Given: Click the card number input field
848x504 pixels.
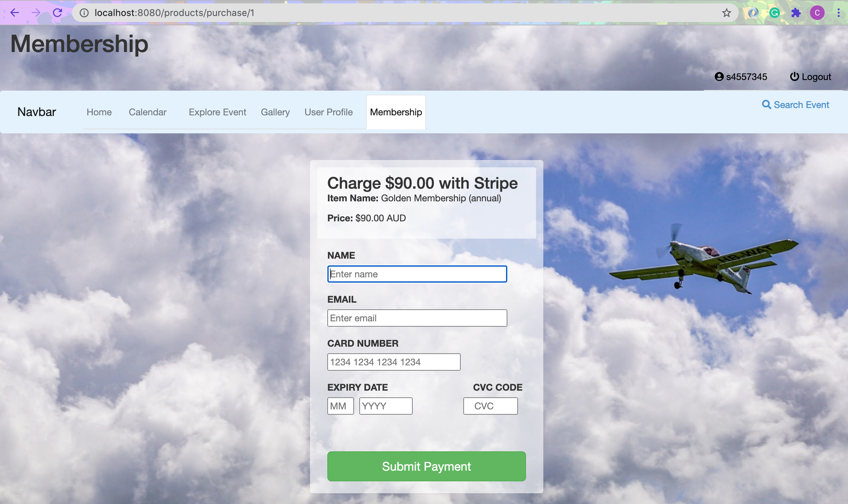Looking at the screenshot, I should 394,362.
